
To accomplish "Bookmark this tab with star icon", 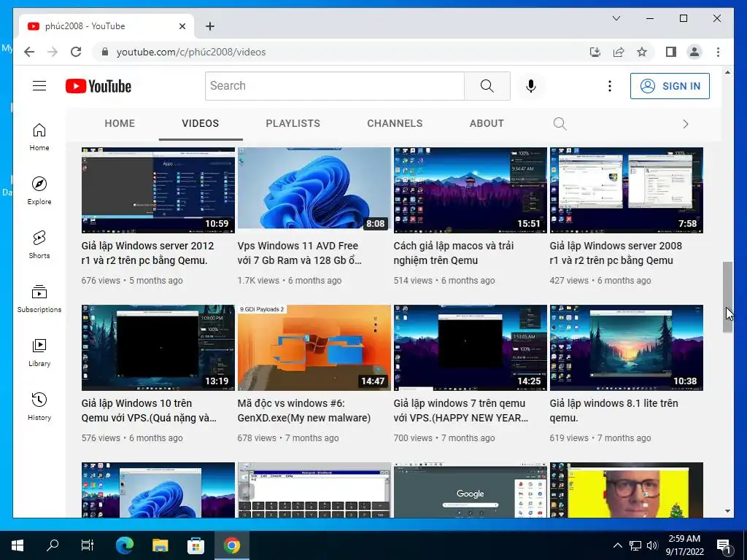I will (642, 52).
